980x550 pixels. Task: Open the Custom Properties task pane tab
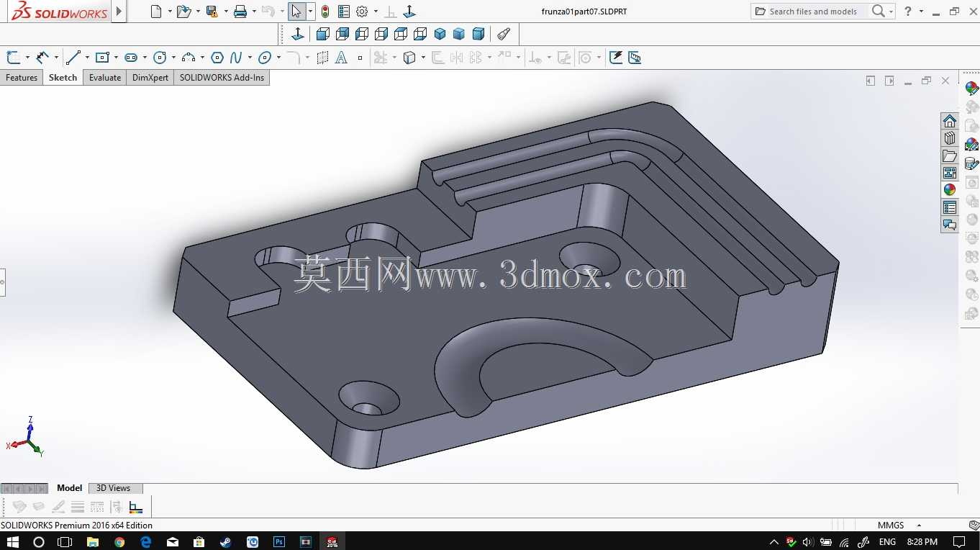point(950,207)
